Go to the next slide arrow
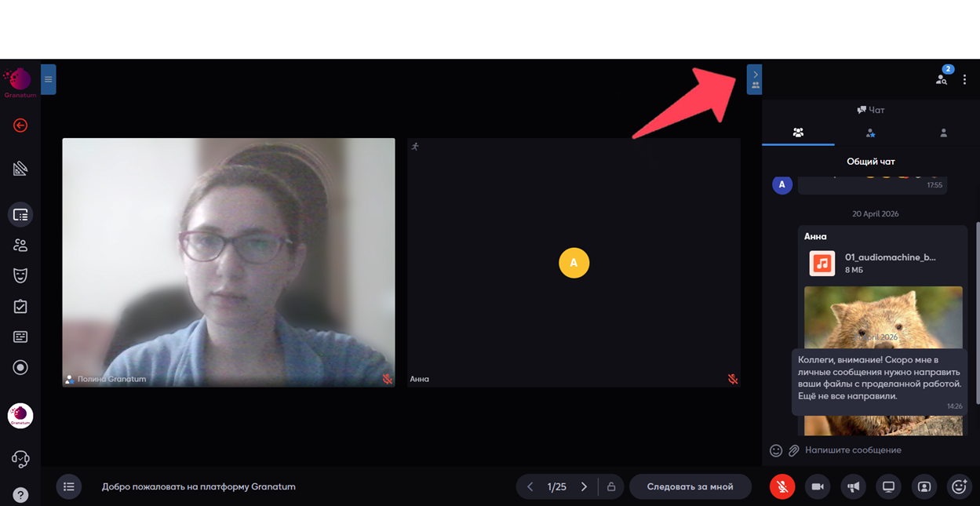This screenshot has height=506, width=980. pyautogui.click(x=584, y=487)
